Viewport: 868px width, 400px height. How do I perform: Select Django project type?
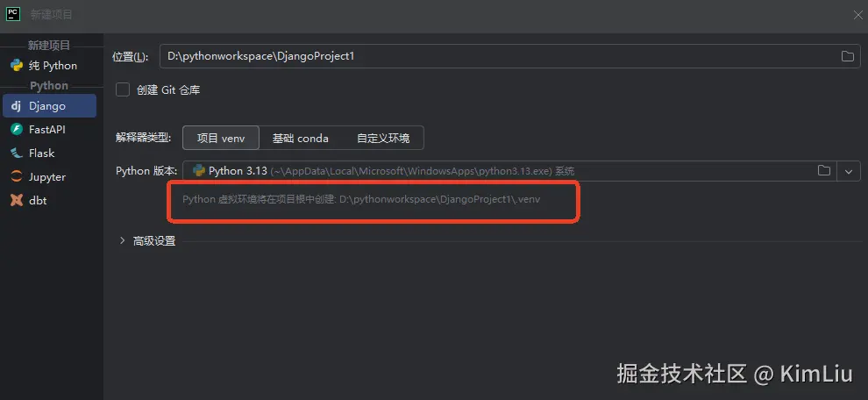(x=49, y=106)
